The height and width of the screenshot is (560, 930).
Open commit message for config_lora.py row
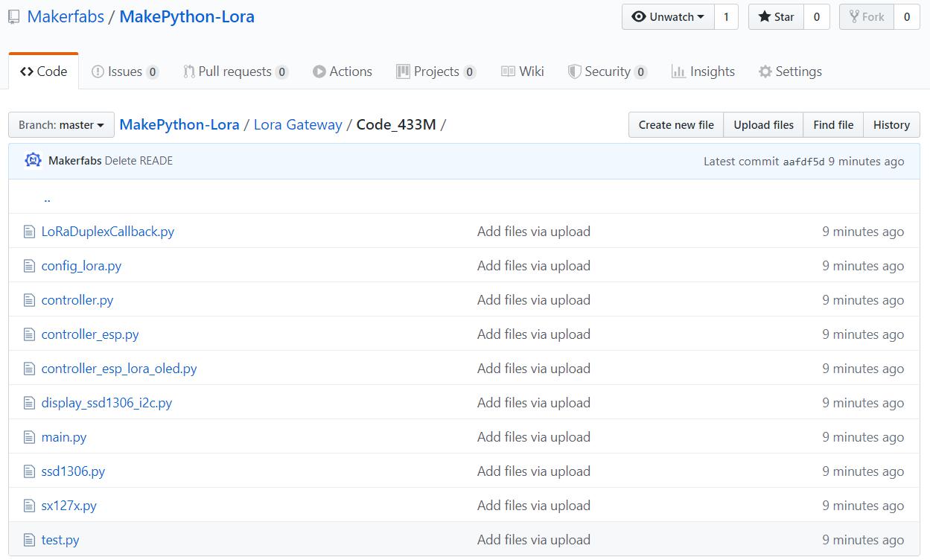tap(534, 266)
